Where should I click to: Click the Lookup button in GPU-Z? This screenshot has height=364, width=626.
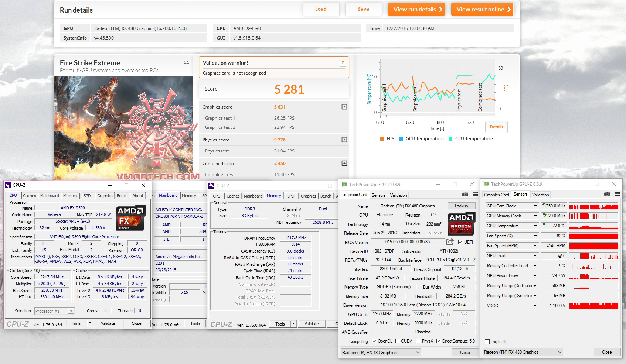pyautogui.click(x=461, y=206)
